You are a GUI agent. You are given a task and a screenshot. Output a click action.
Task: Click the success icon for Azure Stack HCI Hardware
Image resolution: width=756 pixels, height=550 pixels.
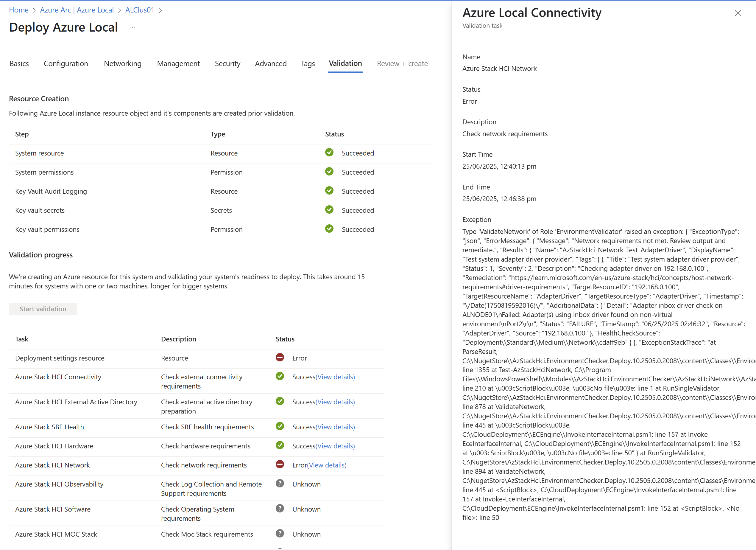[280, 445]
